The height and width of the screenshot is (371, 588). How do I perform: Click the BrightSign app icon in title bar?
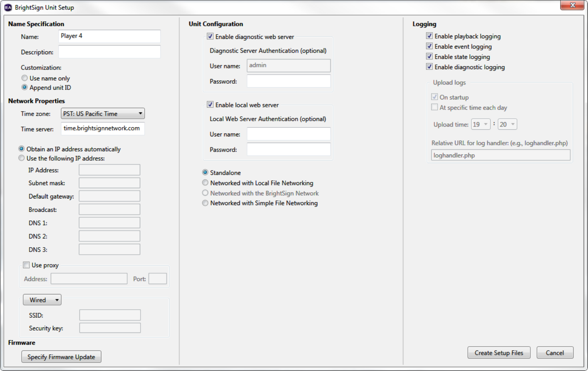click(x=8, y=7)
